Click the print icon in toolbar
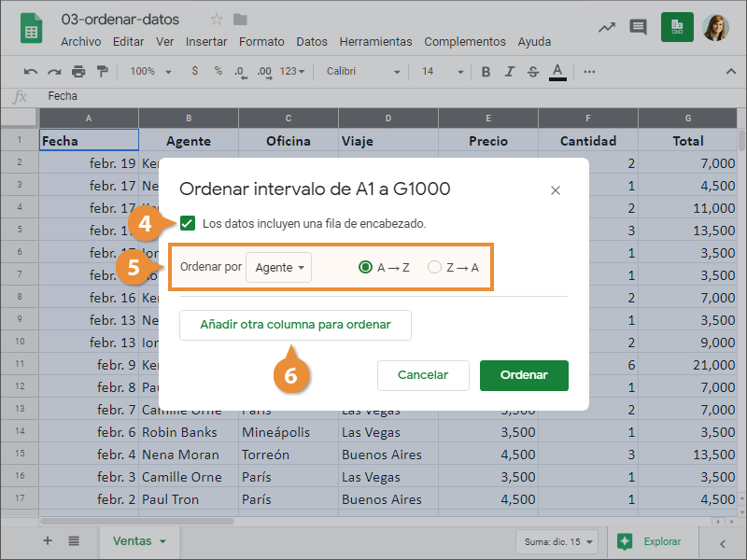The height and width of the screenshot is (560, 747). [78, 71]
